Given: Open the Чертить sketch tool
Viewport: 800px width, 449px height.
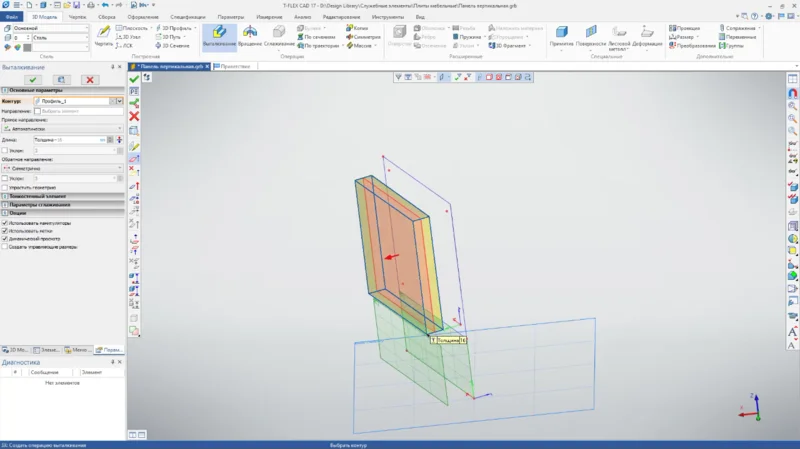Looking at the screenshot, I should point(103,36).
